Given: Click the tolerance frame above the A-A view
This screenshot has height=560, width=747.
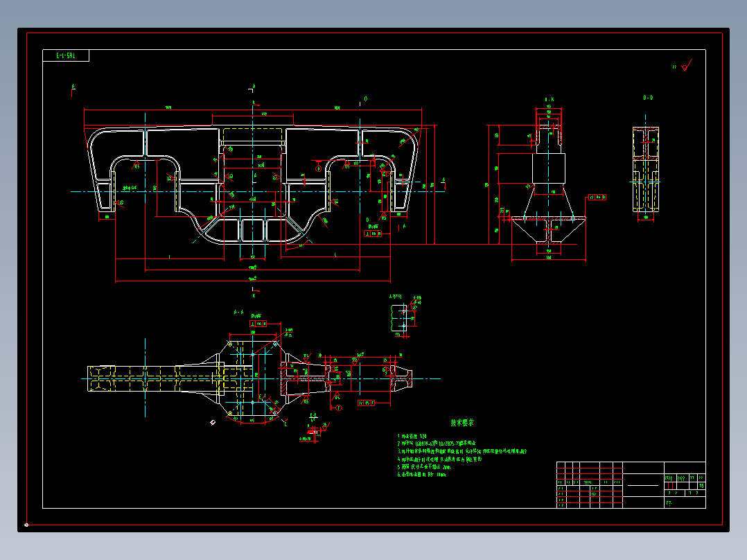Looking at the screenshot, I should click(258, 324).
